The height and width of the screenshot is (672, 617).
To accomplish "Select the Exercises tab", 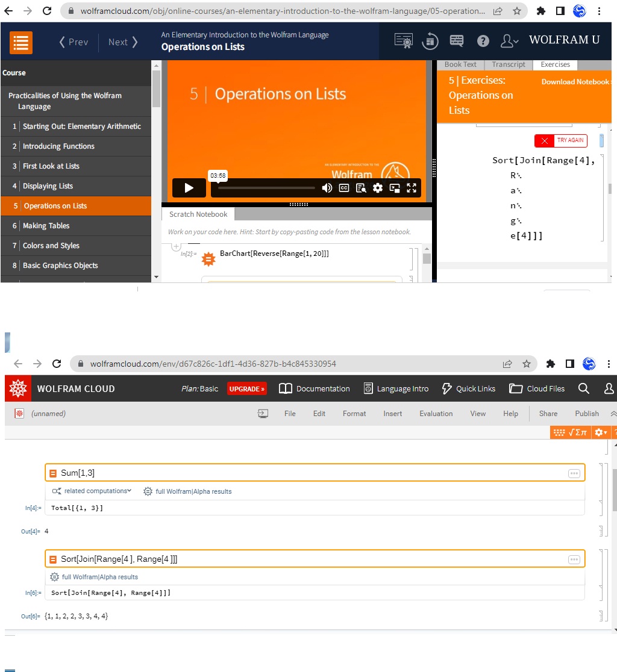I will coord(556,64).
